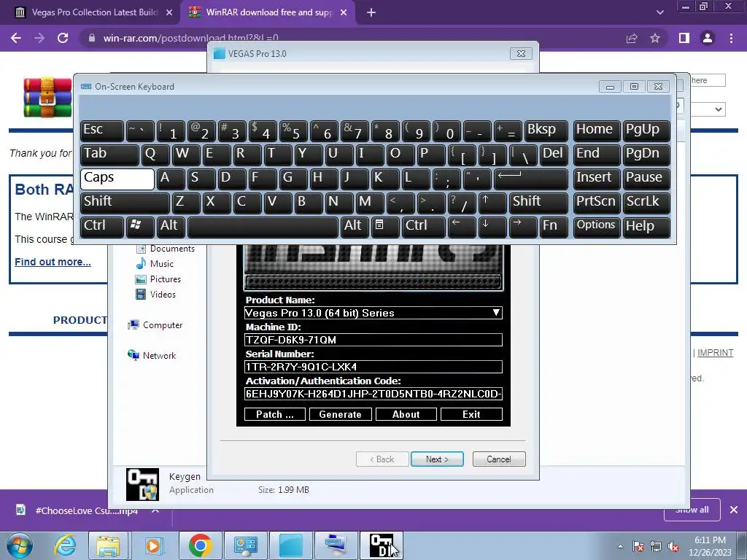The width and height of the screenshot is (747, 560).
Task: Click the Enter key on the on-screen keyboard
Action: (x=531, y=179)
